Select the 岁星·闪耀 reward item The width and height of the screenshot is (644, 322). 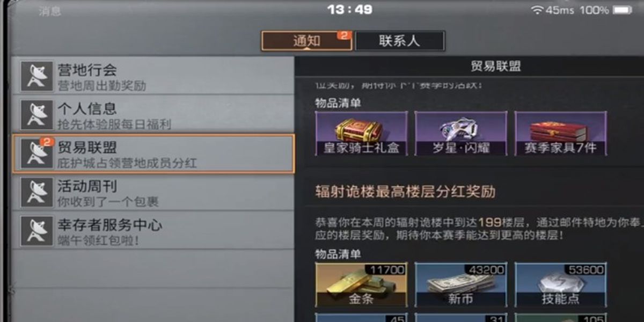(x=461, y=134)
